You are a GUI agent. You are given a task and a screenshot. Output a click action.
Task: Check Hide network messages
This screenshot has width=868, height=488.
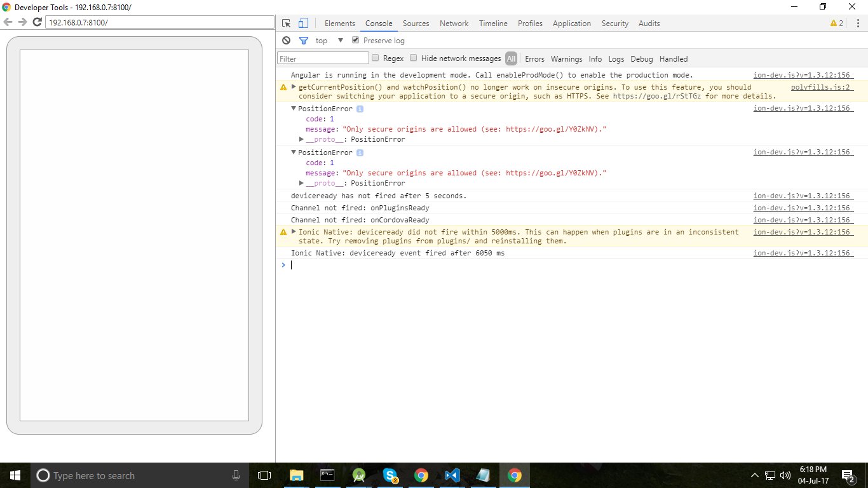click(x=414, y=58)
